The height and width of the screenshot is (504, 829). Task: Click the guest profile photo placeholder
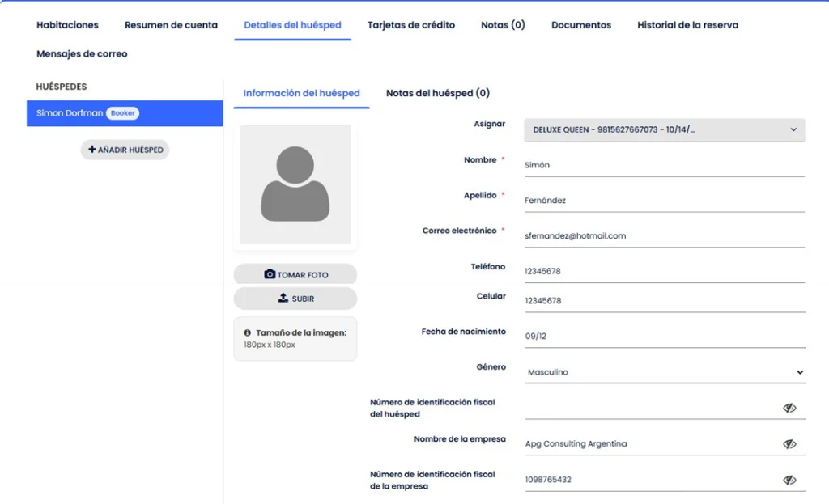coord(295,184)
